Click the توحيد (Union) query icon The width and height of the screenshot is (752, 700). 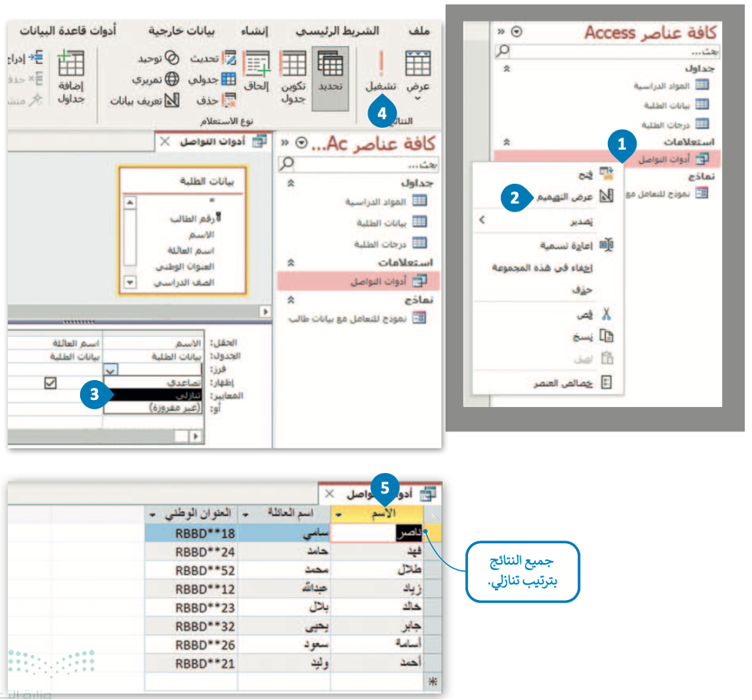click(172, 58)
